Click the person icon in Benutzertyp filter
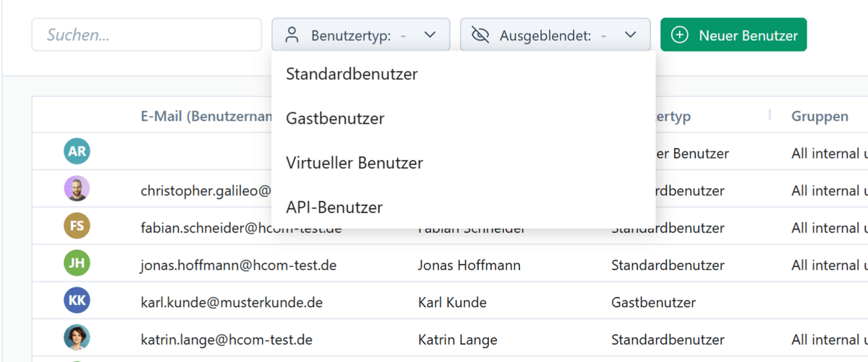Viewport: 868px width, 362px height. (292, 35)
